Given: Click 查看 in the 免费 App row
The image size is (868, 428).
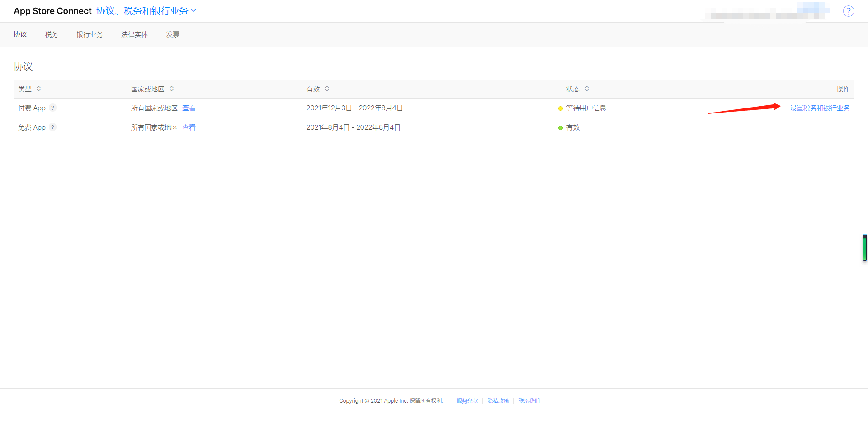Looking at the screenshot, I should coord(189,127).
